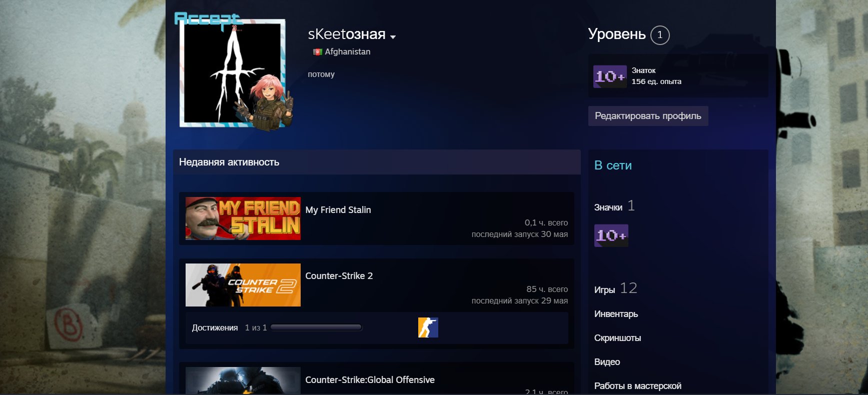
Task: Open the Скриншоты link
Action: point(617,338)
